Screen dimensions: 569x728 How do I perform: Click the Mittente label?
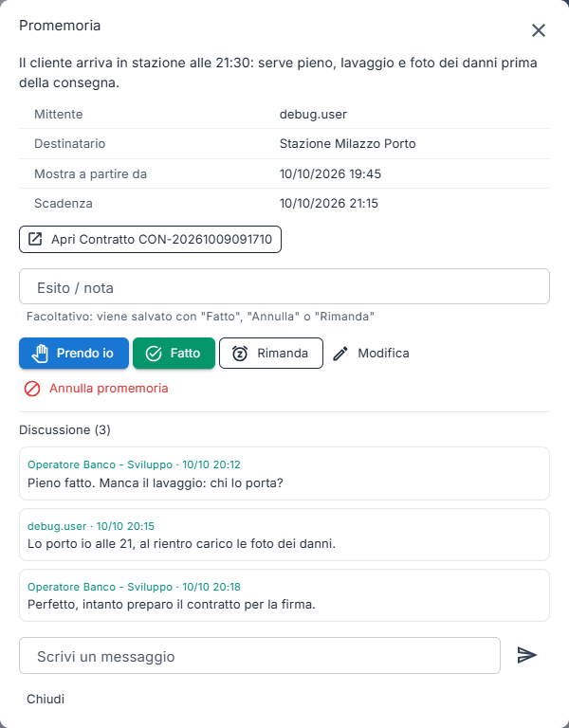(59, 115)
